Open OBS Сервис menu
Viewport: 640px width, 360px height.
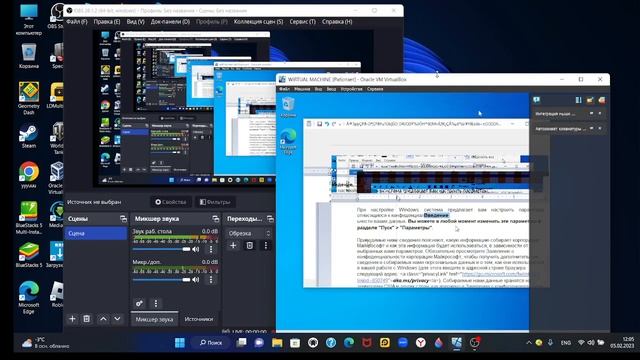point(302,22)
